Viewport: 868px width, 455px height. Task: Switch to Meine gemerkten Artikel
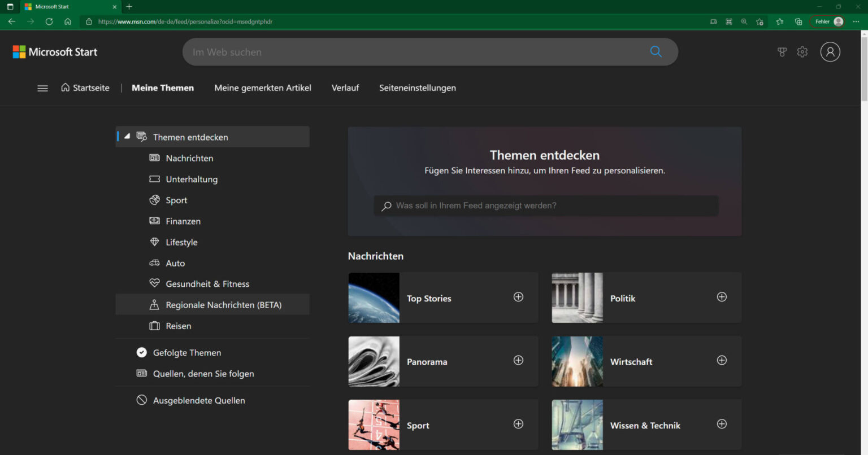click(x=262, y=88)
